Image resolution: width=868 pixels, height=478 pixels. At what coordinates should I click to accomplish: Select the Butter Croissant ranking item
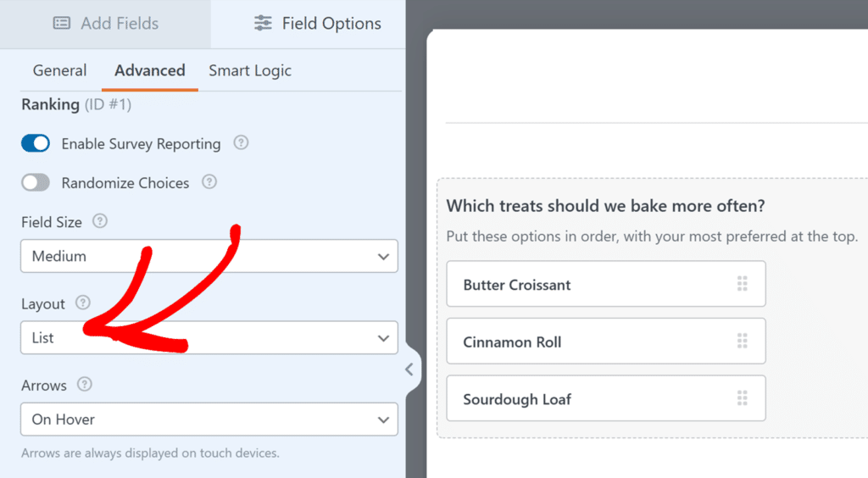[606, 284]
